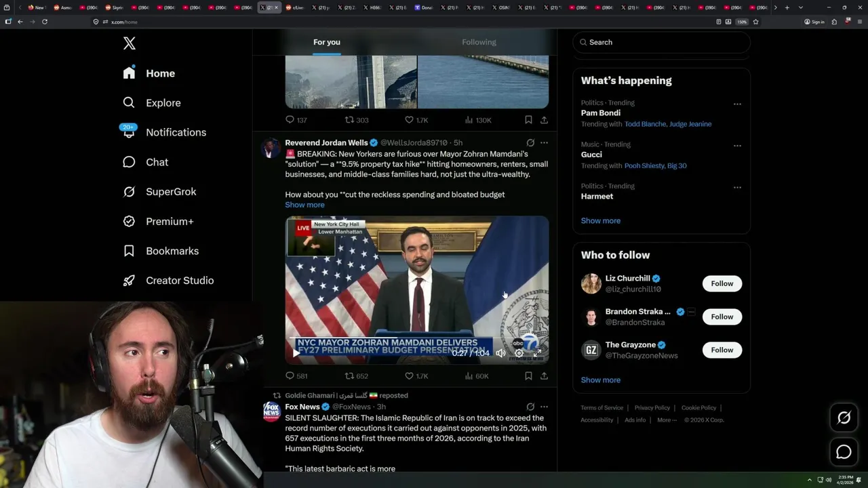Open a new browser tab
The image size is (868, 488).
pyautogui.click(x=787, y=7)
